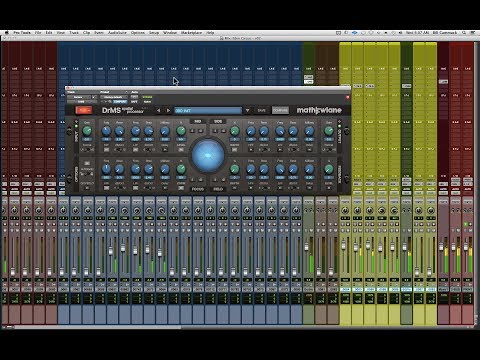Screen dimensions: 480x360
Task: Open the Pro Tools application menu
Action: pos(22,33)
